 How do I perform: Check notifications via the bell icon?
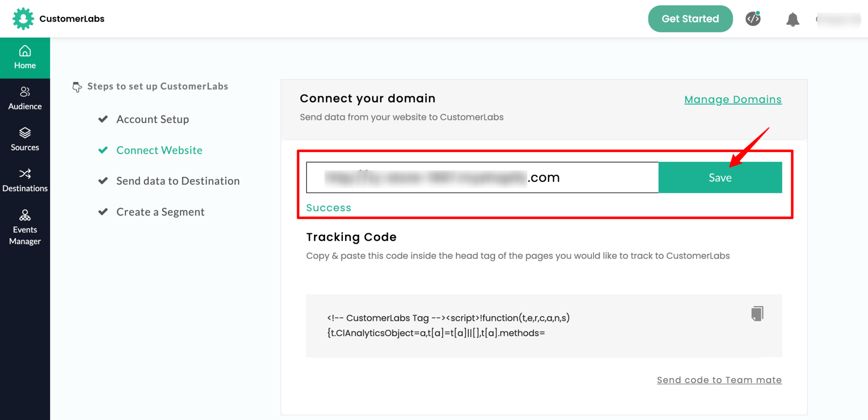coord(792,19)
